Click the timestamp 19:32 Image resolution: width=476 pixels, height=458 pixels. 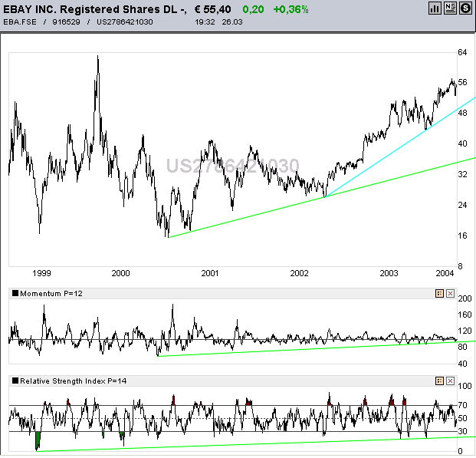pyautogui.click(x=205, y=22)
